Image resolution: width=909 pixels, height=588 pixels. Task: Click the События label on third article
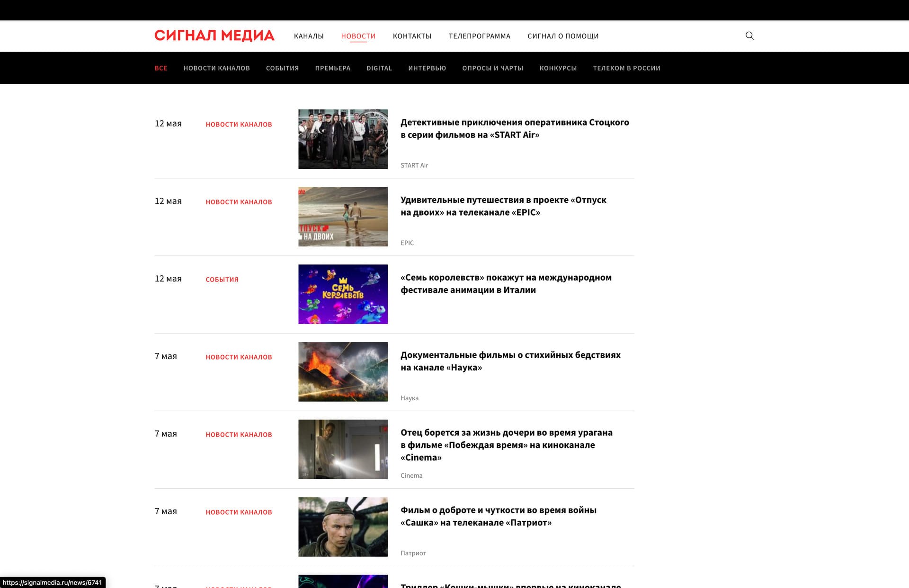point(222,280)
